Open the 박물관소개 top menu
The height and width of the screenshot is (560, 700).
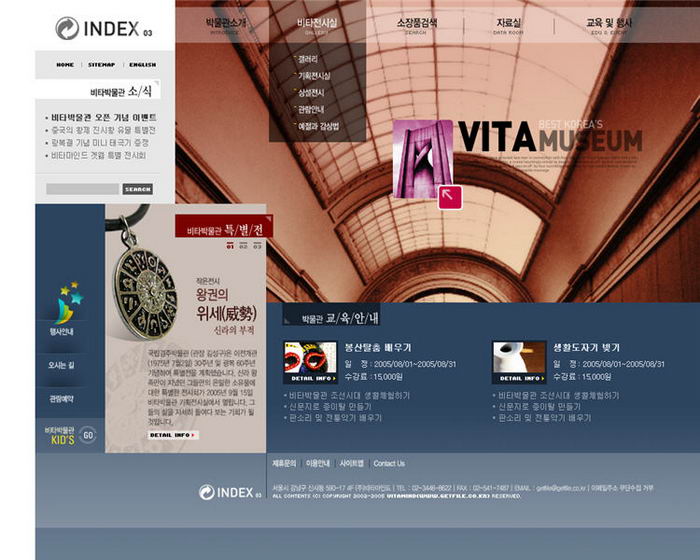[225, 23]
